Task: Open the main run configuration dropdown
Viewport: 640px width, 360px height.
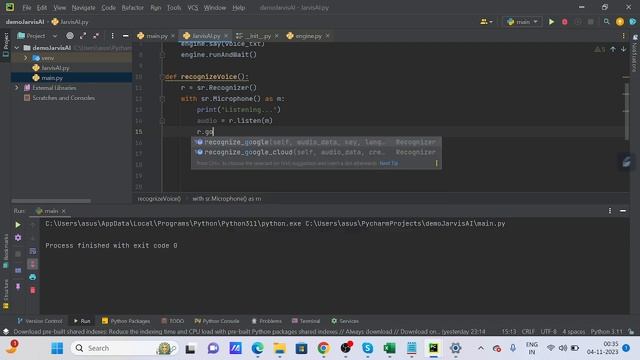Action: pos(522,22)
